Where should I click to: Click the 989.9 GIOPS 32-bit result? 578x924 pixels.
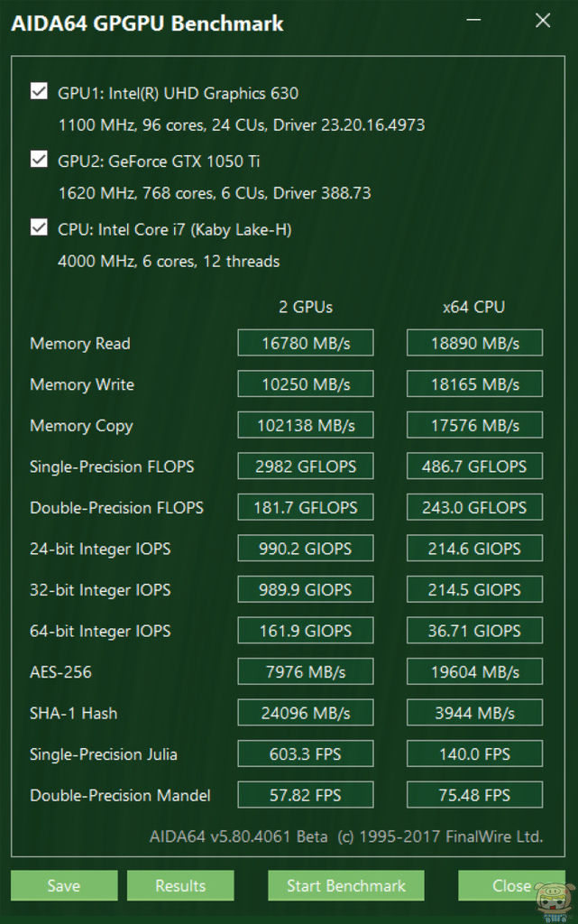coord(306,590)
